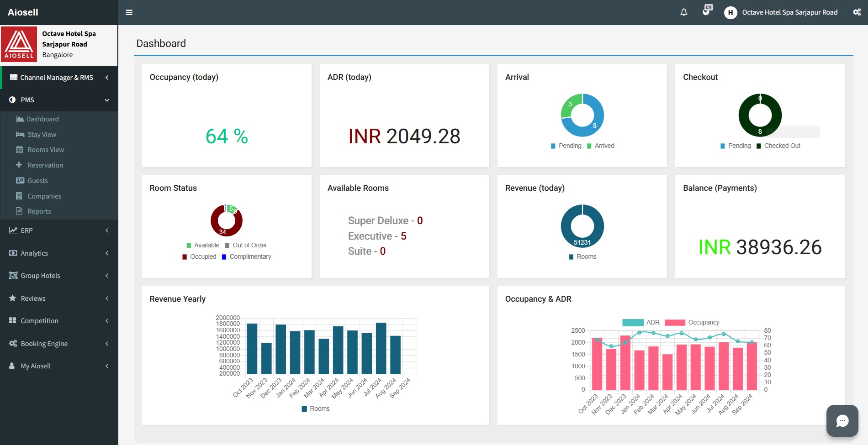Click the Reviews star icon
The height and width of the screenshot is (445, 868).
pos(13,298)
